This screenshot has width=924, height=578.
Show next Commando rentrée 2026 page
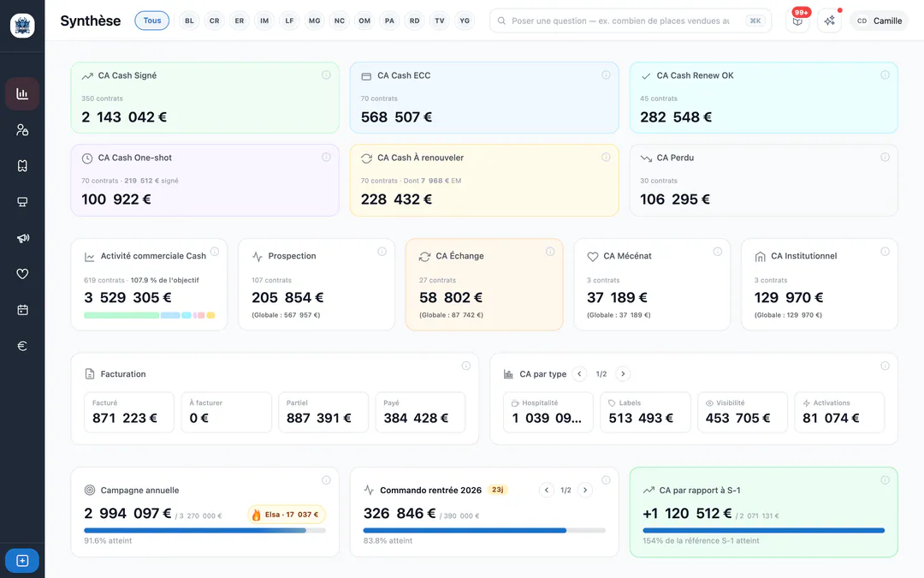click(x=585, y=490)
